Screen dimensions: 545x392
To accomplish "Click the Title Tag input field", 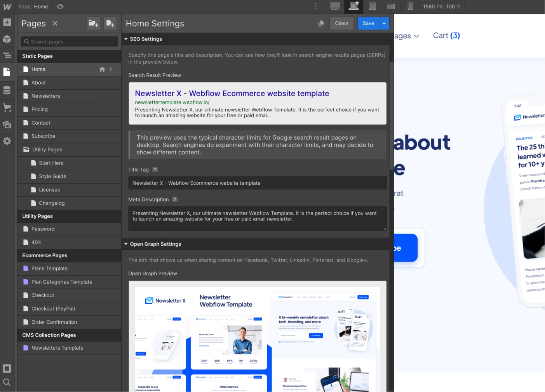I will 257,183.
